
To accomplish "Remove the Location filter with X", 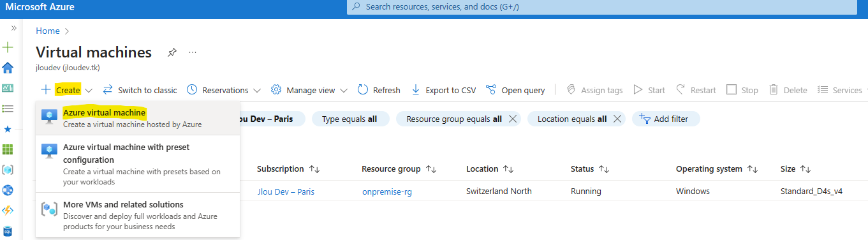I will tap(617, 119).
